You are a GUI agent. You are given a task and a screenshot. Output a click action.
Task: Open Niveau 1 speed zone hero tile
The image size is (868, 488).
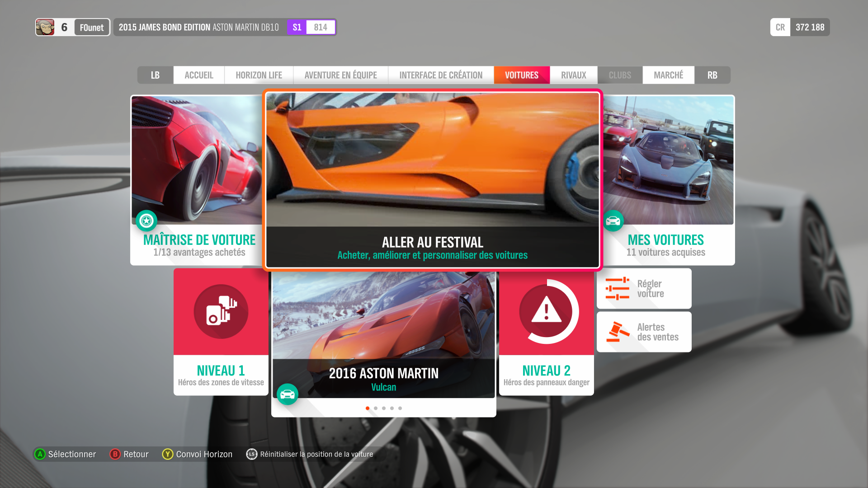click(221, 332)
